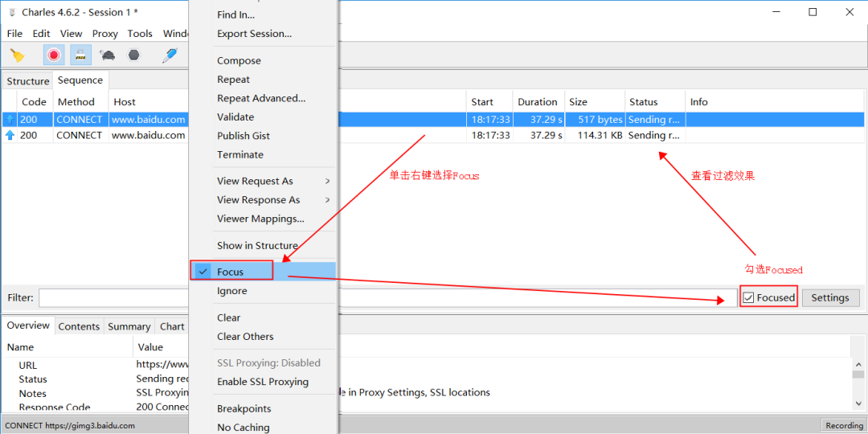Open filter Settings button

(830, 298)
